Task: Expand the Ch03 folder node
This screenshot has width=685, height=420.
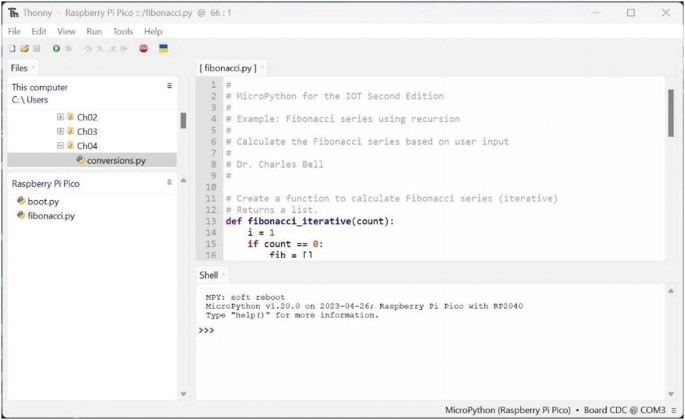Action: (61, 131)
